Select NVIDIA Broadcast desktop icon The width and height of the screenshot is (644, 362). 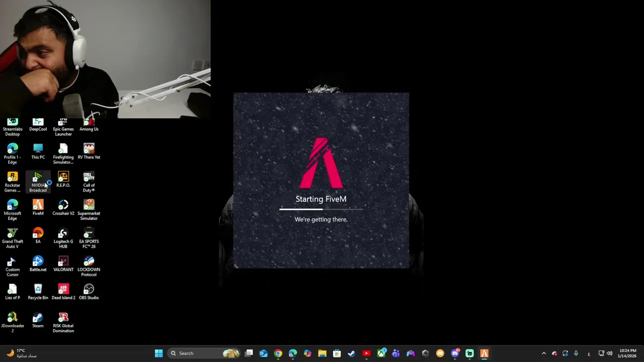pos(38,182)
